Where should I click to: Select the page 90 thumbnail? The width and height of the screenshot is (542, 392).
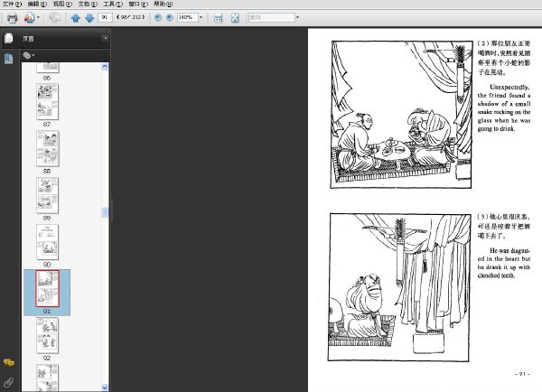coord(47,242)
